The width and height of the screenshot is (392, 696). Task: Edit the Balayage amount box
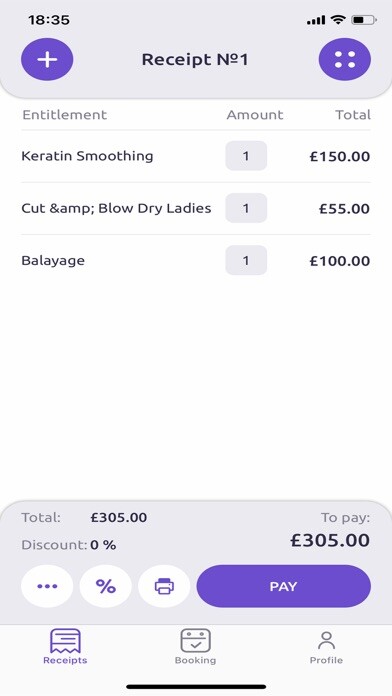[x=246, y=261]
